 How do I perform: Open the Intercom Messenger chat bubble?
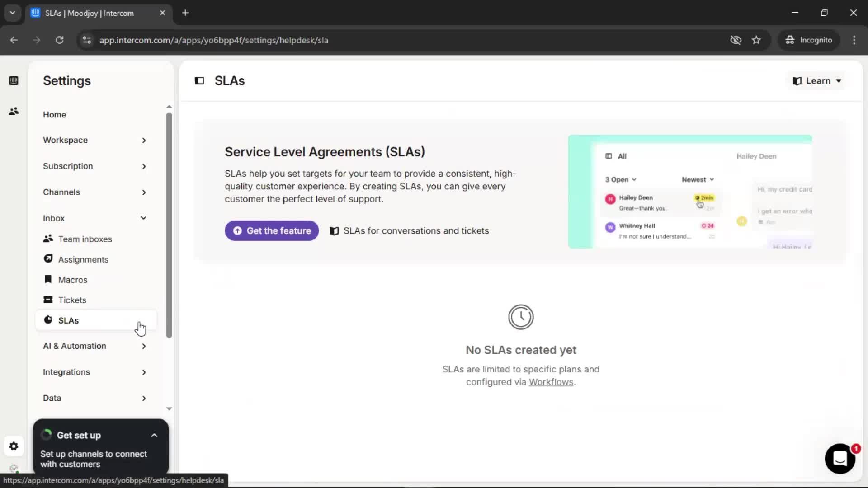point(840,459)
